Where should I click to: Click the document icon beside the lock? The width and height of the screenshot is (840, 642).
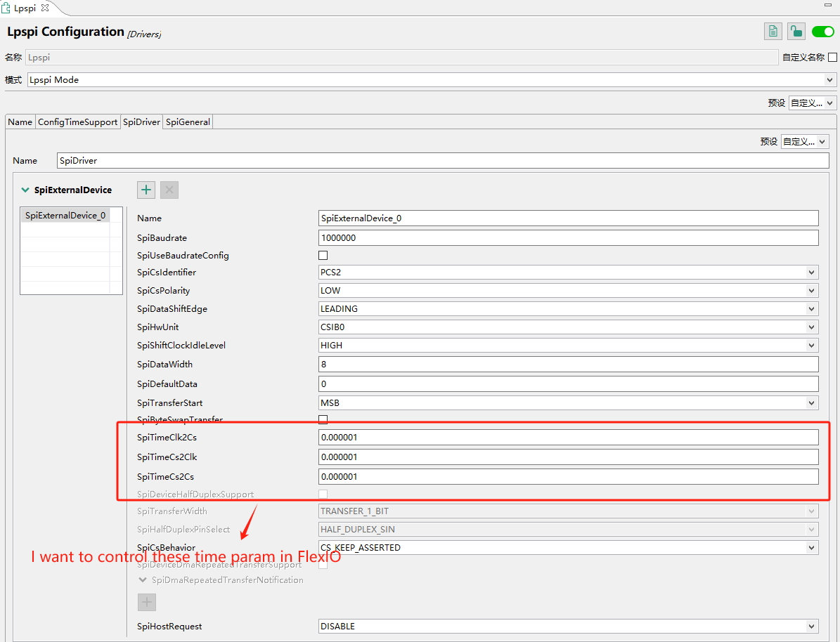773,32
